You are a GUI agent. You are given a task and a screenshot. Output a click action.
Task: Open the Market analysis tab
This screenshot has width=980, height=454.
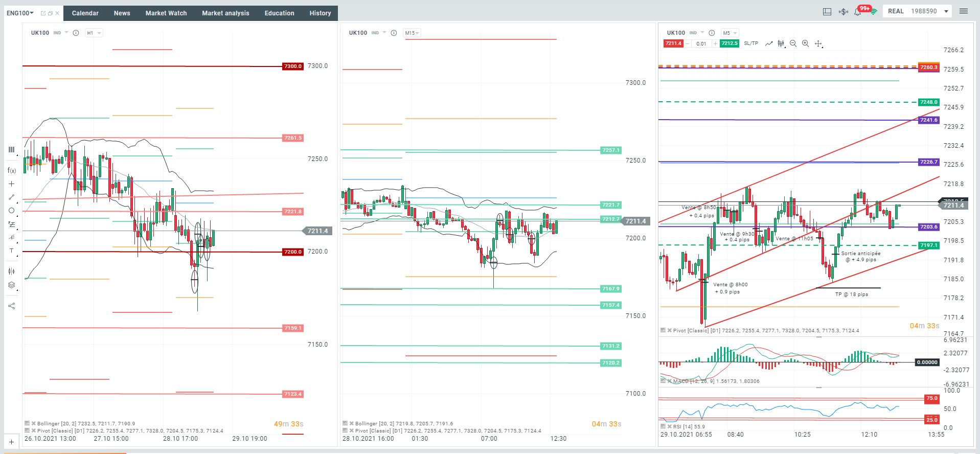tap(225, 13)
